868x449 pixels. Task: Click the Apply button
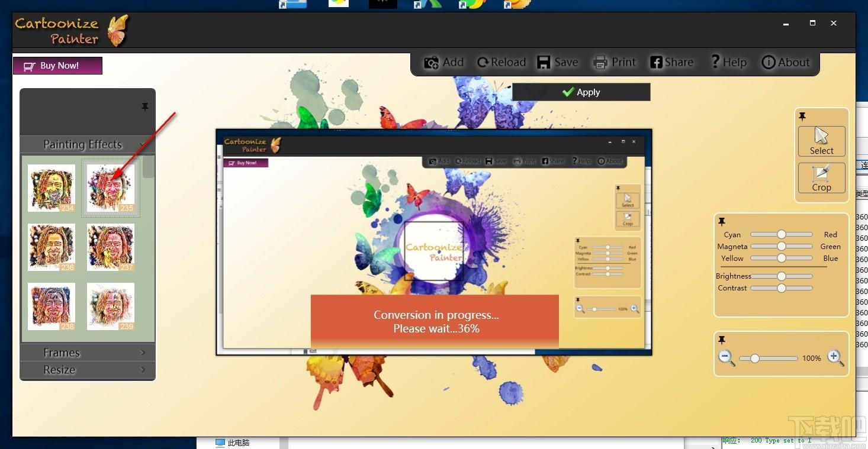[581, 92]
